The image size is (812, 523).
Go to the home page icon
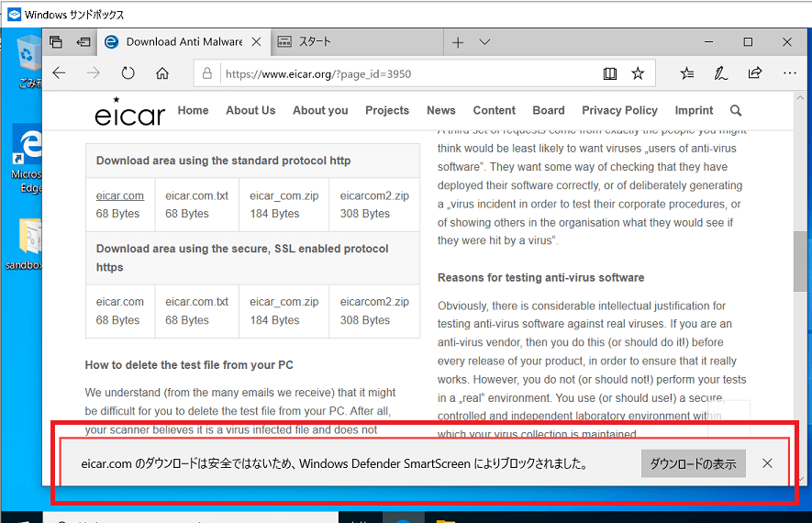click(162, 73)
